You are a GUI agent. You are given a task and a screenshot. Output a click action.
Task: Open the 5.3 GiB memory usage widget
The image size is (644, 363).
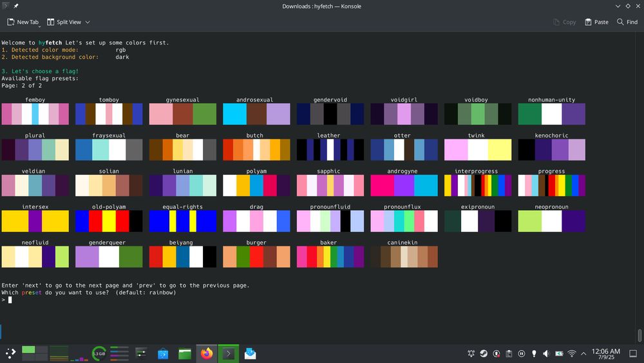(x=99, y=353)
